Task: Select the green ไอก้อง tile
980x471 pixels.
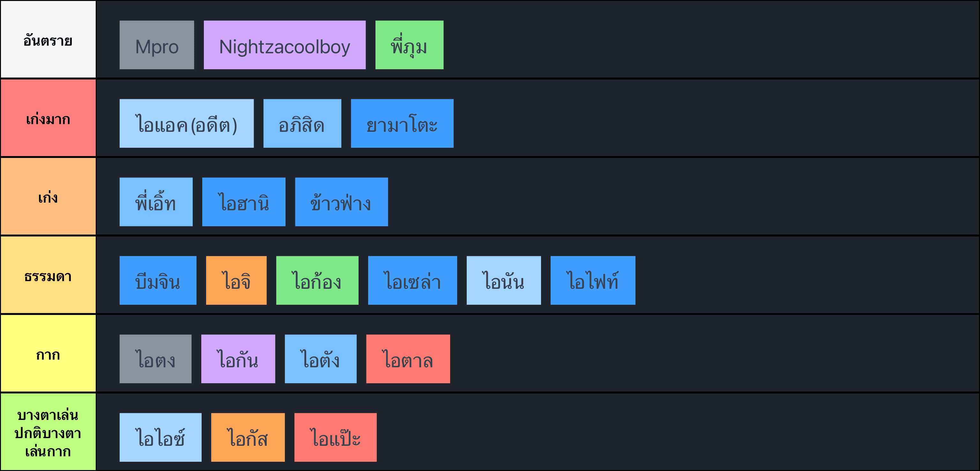Action: pyautogui.click(x=317, y=280)
